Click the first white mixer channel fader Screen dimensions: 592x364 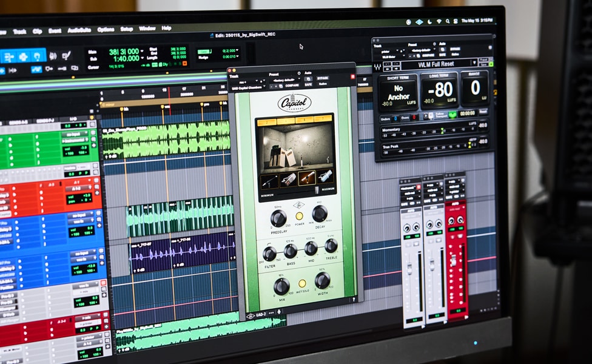pos(410,269)
